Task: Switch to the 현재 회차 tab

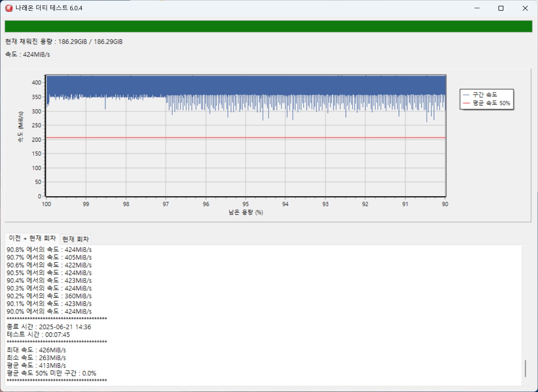Action: pos(76,239)
